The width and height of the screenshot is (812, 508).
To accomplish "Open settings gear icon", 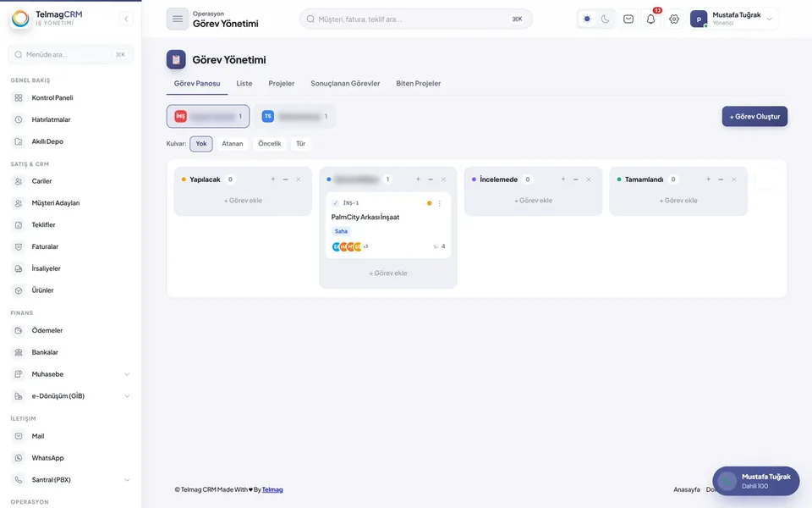I will coord(674,19).
